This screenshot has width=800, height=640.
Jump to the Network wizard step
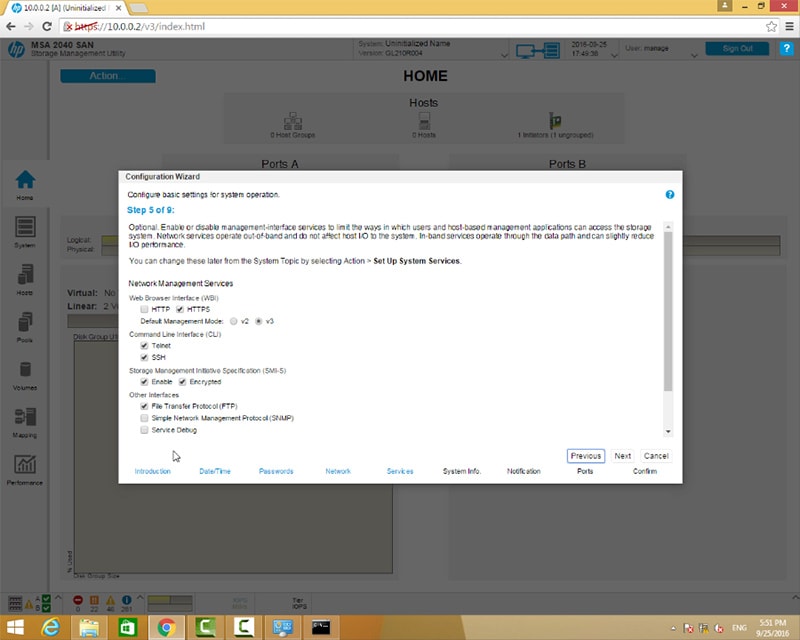338,471
